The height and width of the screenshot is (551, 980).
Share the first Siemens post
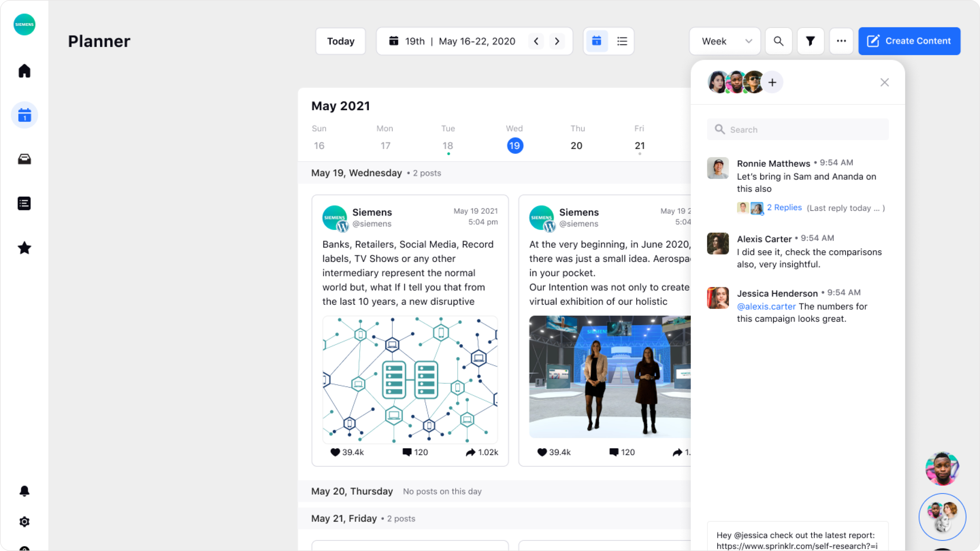482,452
